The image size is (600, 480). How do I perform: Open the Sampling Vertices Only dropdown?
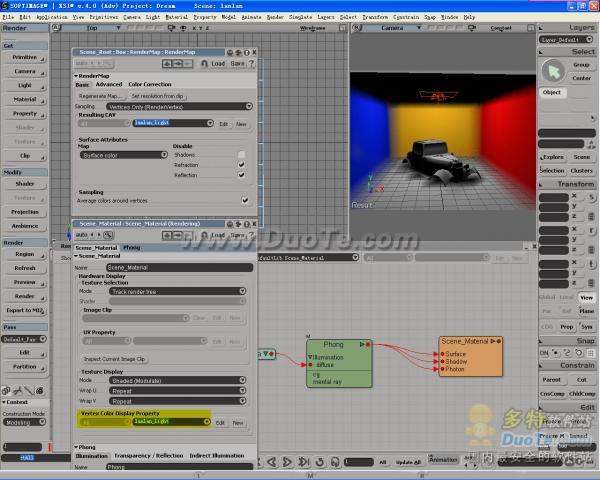point(176,105)
